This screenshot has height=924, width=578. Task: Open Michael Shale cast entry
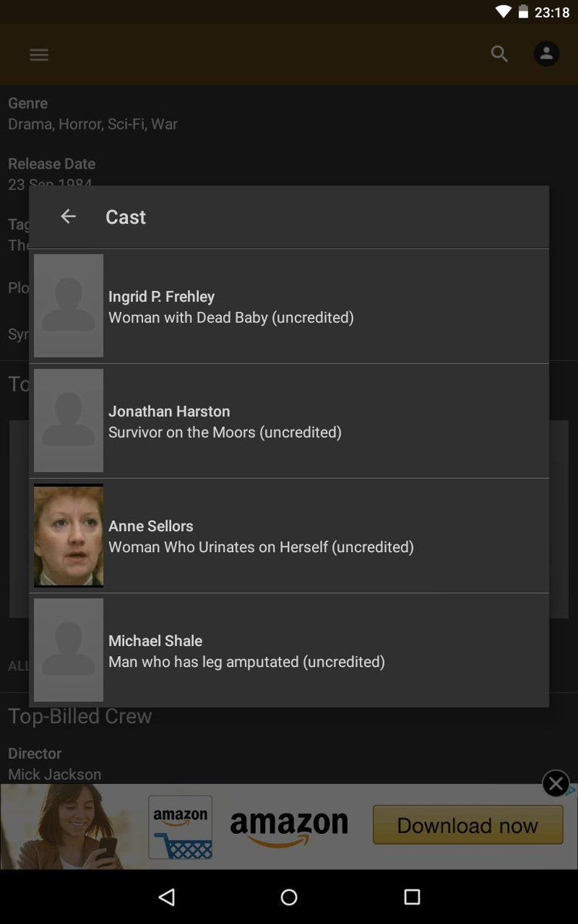pyautogui.click(x=289, y=650)
